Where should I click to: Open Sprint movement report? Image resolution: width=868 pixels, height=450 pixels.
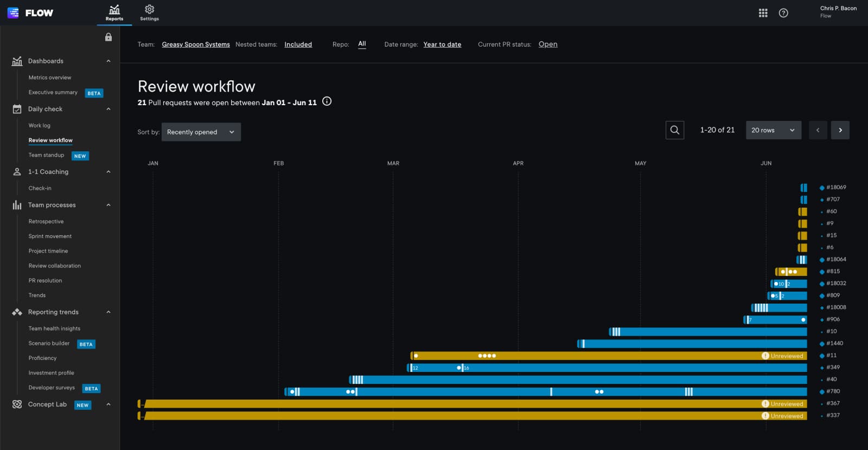tap(50, 236)
